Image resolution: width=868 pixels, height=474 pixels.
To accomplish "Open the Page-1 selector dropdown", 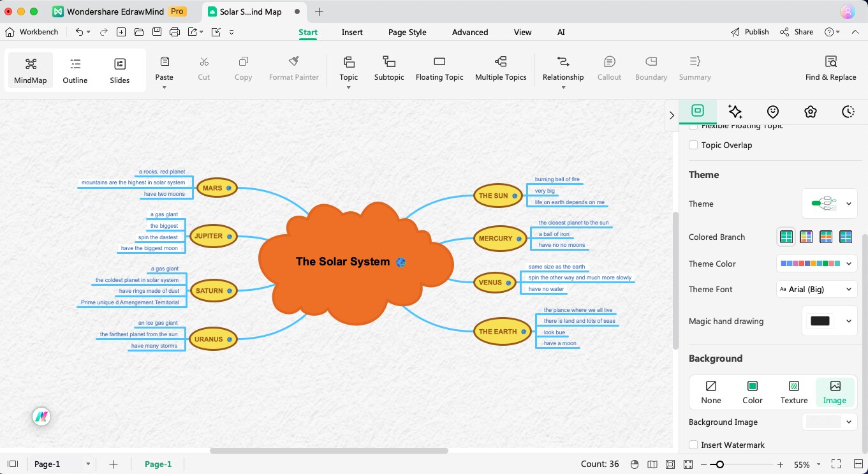I will 63,464.
